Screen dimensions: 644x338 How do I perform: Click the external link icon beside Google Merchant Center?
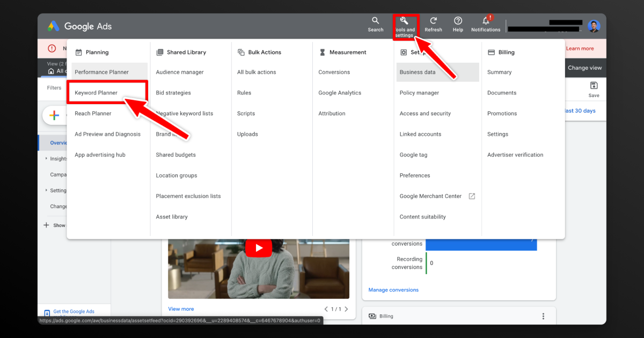472,196
